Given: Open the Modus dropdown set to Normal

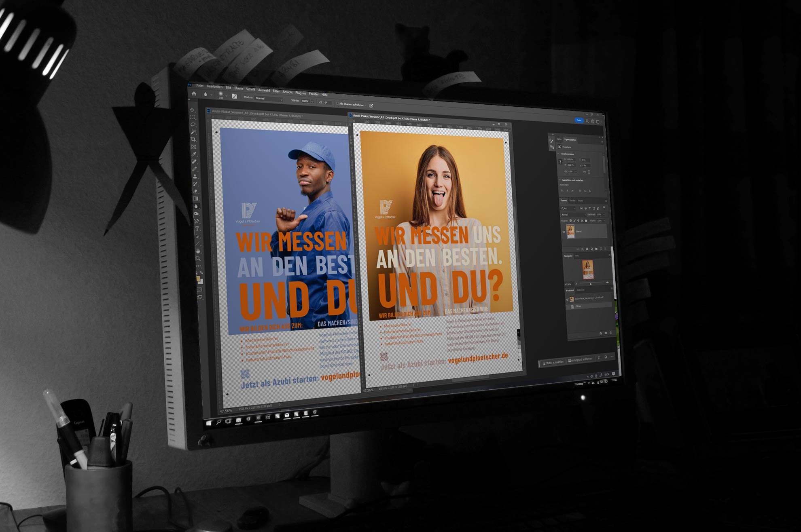Looking at the screenshot, I should point(269,99).
